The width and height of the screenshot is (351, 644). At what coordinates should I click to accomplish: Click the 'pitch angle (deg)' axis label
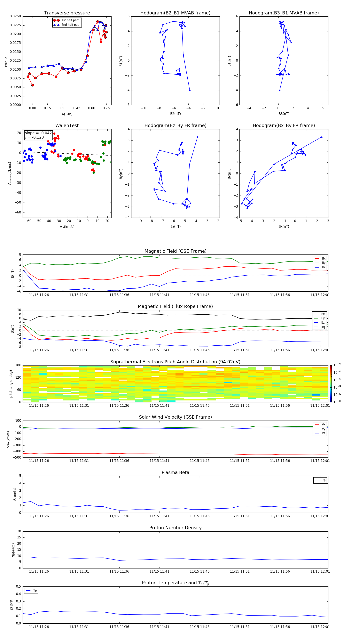click(11, 384)
